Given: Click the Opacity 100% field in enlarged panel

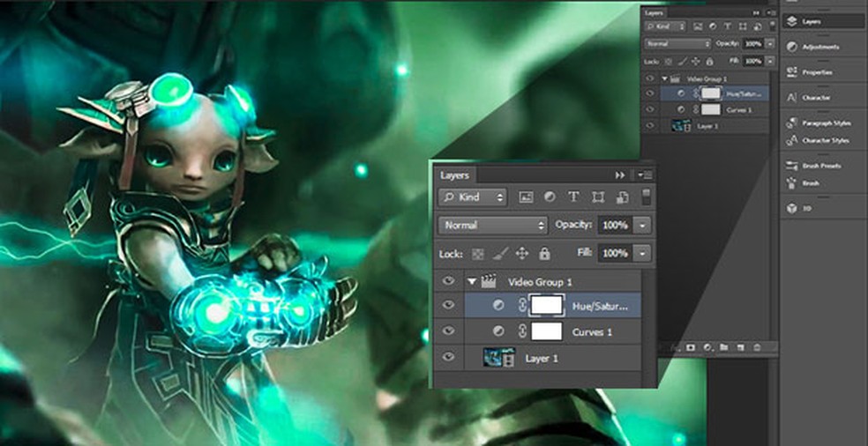Looking at the screenshot, I should (615, 226).
